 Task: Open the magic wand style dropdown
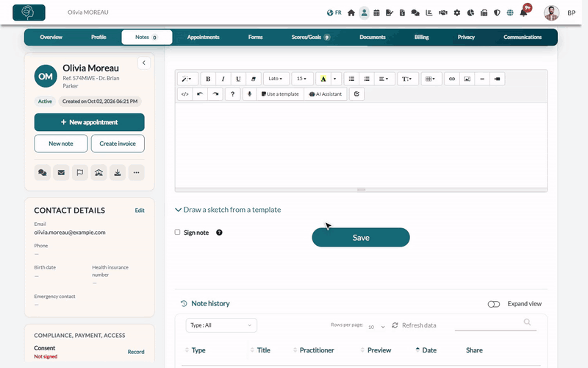coord(187,79)
